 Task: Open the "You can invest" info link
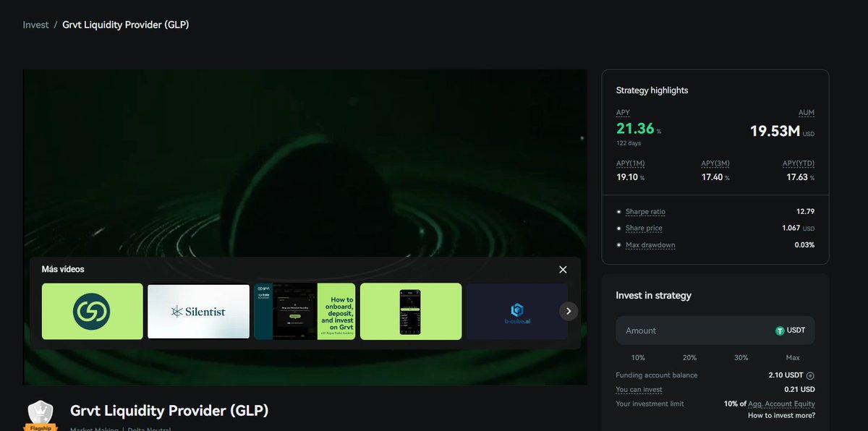click(639, 390)
